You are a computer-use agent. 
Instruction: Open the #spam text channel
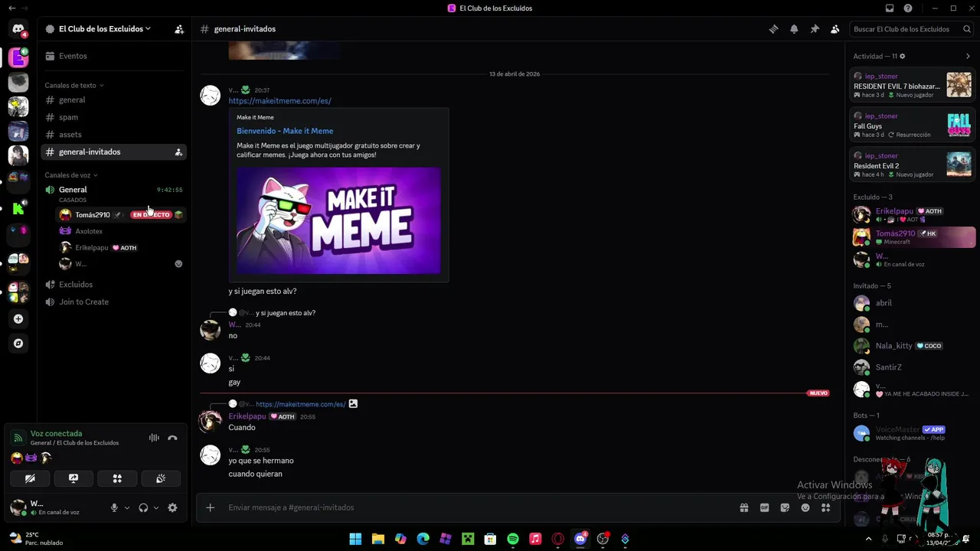[114, 117]
